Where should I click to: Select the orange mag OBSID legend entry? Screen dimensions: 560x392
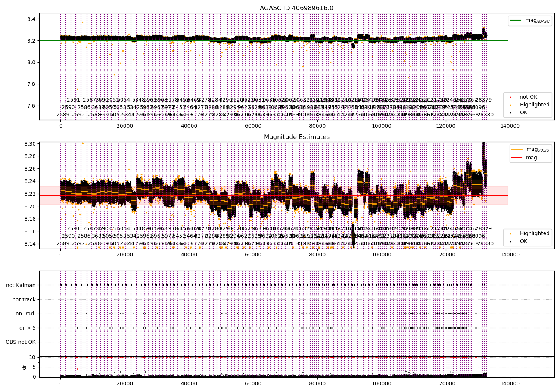tap(530, 149)
